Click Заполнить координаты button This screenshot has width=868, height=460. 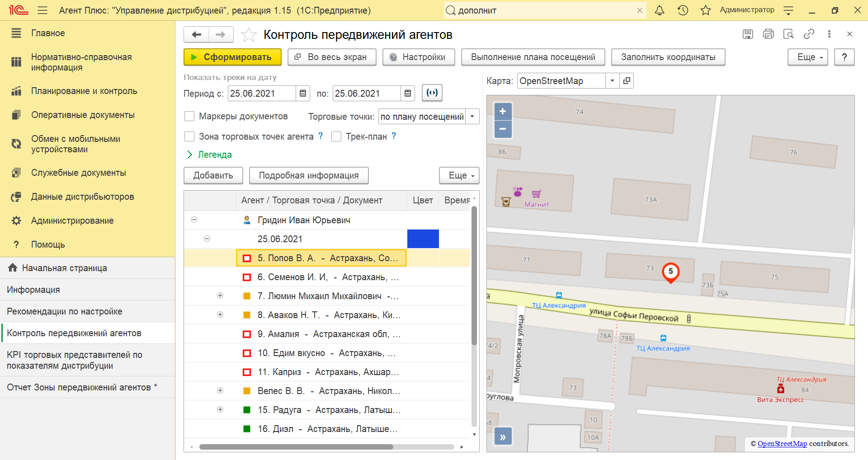tap(668, 57)
